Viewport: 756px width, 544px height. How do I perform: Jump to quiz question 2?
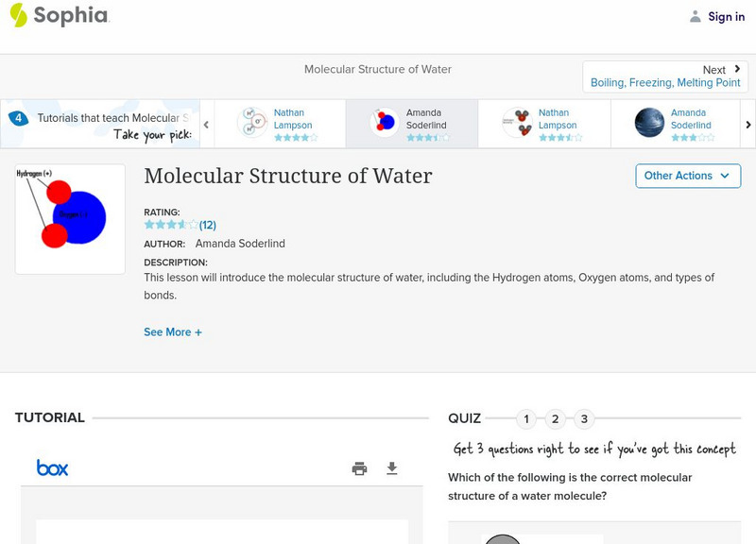click(556, 418)
